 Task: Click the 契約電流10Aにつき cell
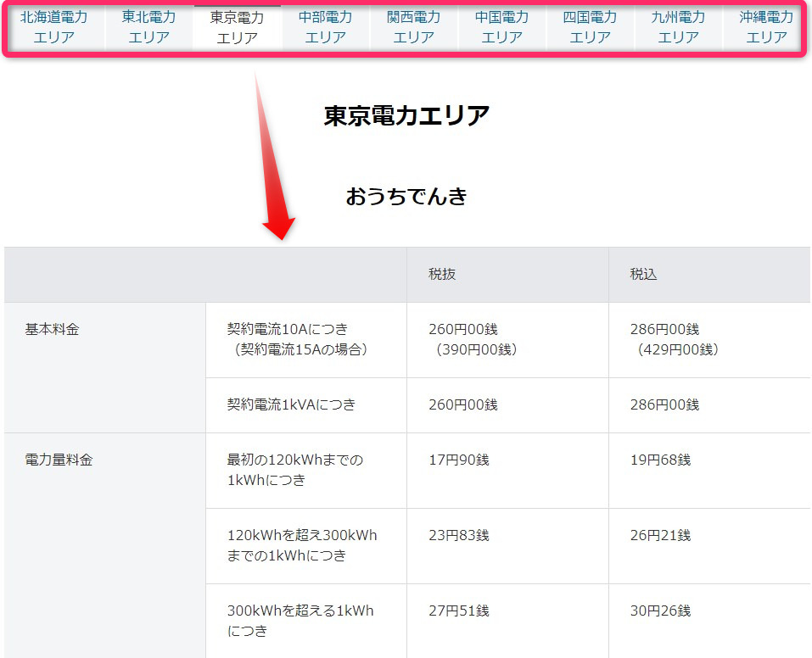point(306,340)
